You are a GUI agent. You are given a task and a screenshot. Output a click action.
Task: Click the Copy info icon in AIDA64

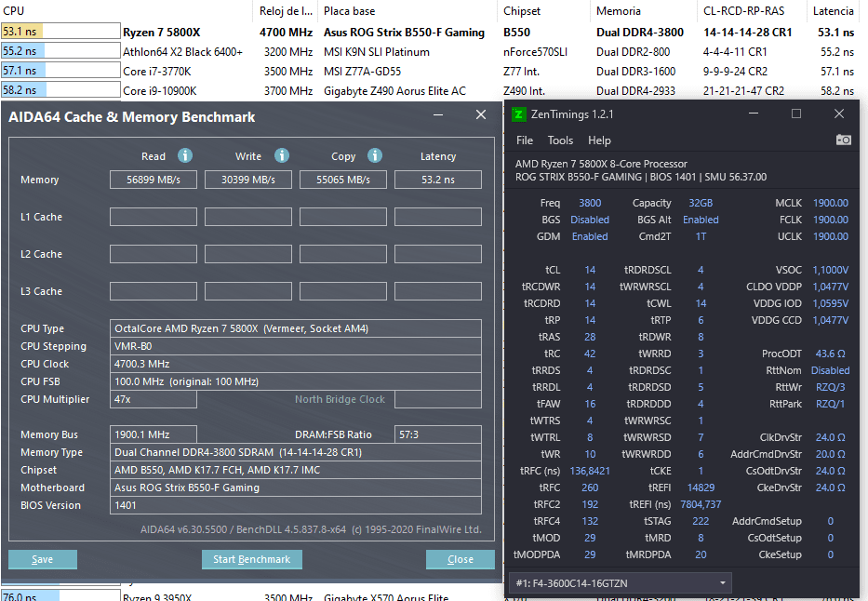coord(375,155)
